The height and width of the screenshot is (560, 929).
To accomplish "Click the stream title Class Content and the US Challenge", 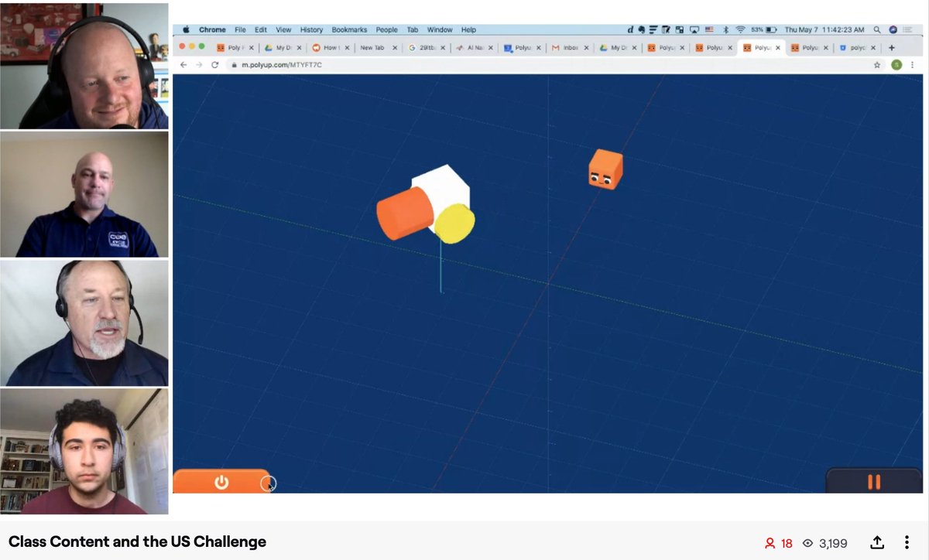I will tap(136, 543).
